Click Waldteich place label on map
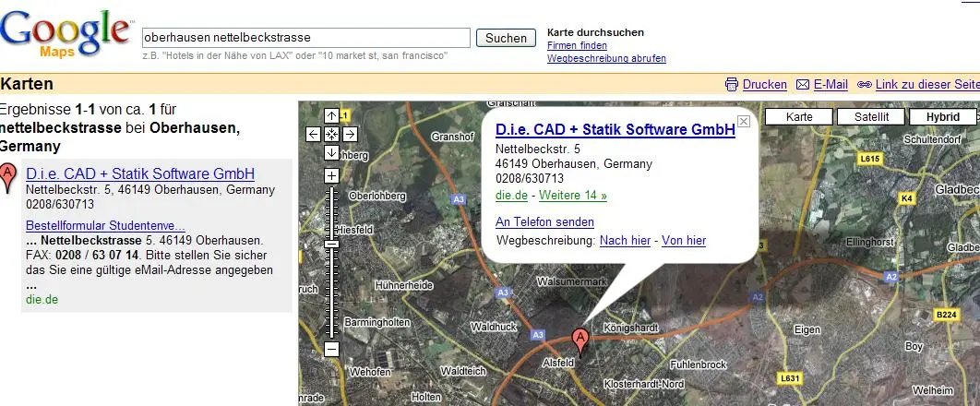Viewport: 980px width, 406px height. click(463, 371)
